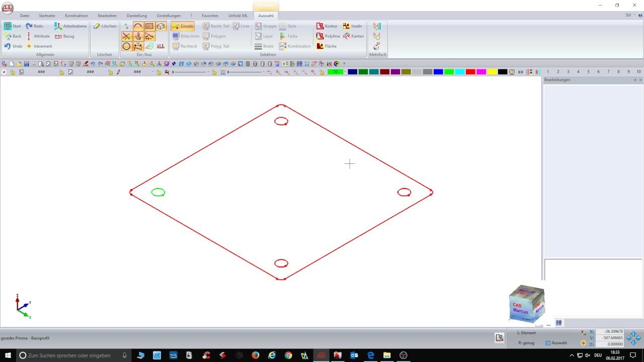Screen dimensions: 644x362
Task: Switch to the Einstellungen tab
Action: [169, 16]
